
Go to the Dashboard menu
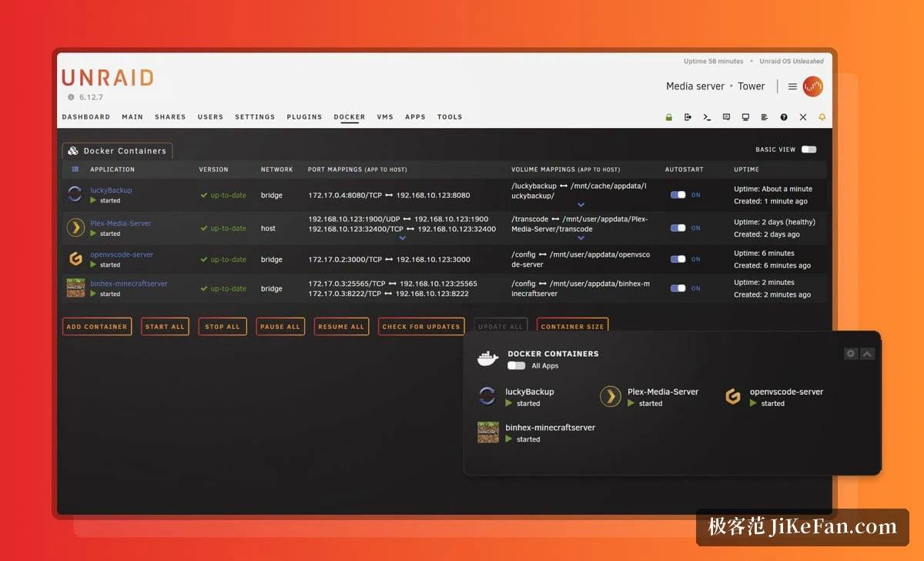pos(86,117)
